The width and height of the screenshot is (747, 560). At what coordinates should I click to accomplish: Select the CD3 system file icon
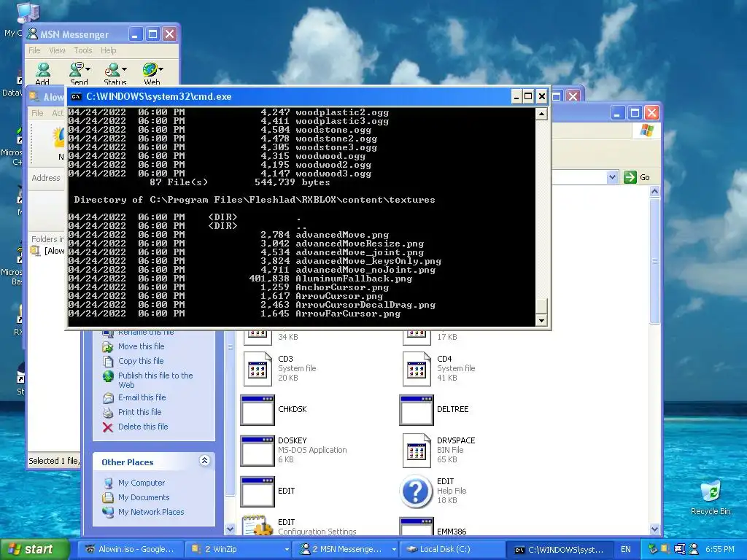258,368
